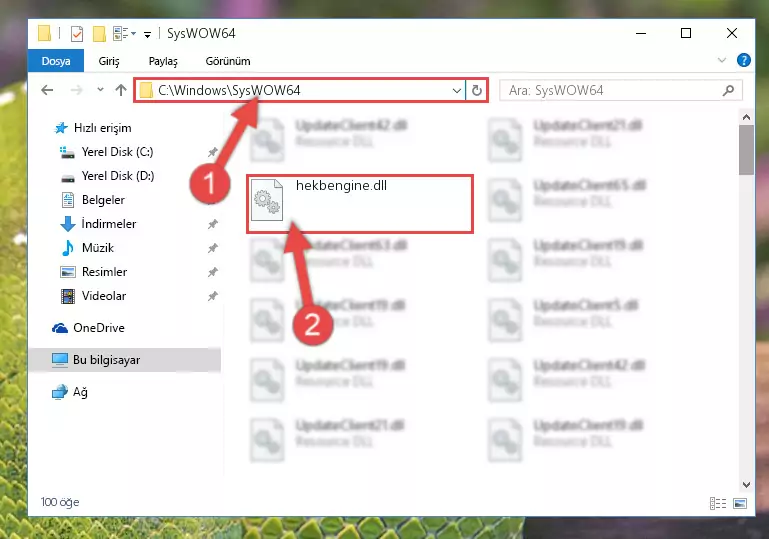Click the folder icon in the title bar
Viewport: 769px width, 539px height.
[44, 33]
